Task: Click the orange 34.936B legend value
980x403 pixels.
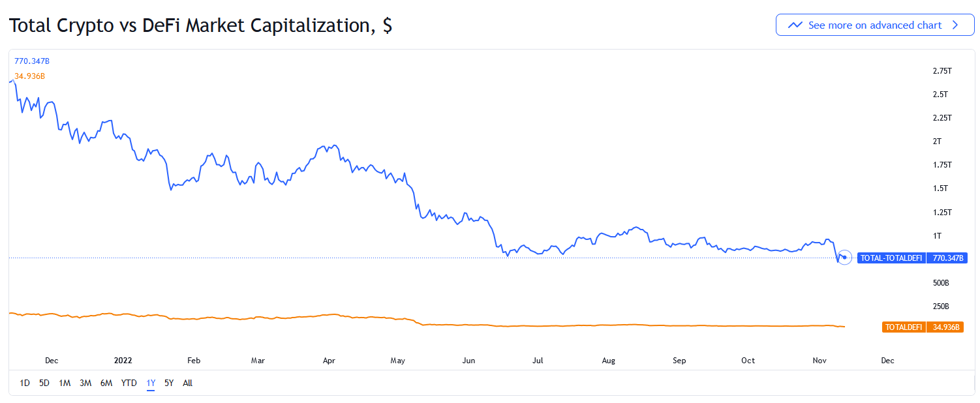Action: [29, 76]
